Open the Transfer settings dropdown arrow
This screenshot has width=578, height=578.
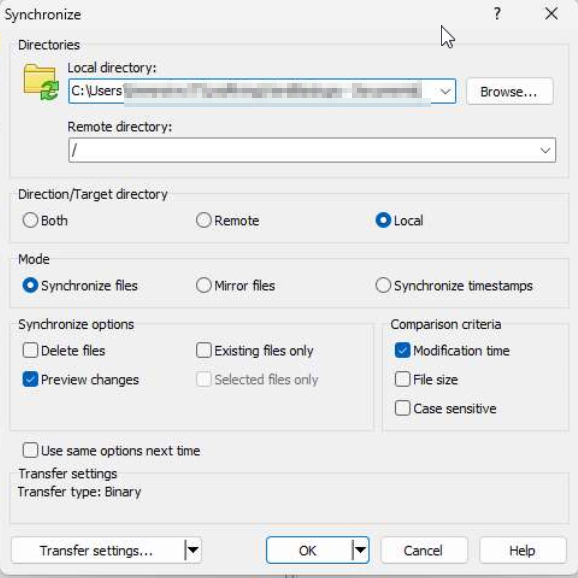coord(193,550)
